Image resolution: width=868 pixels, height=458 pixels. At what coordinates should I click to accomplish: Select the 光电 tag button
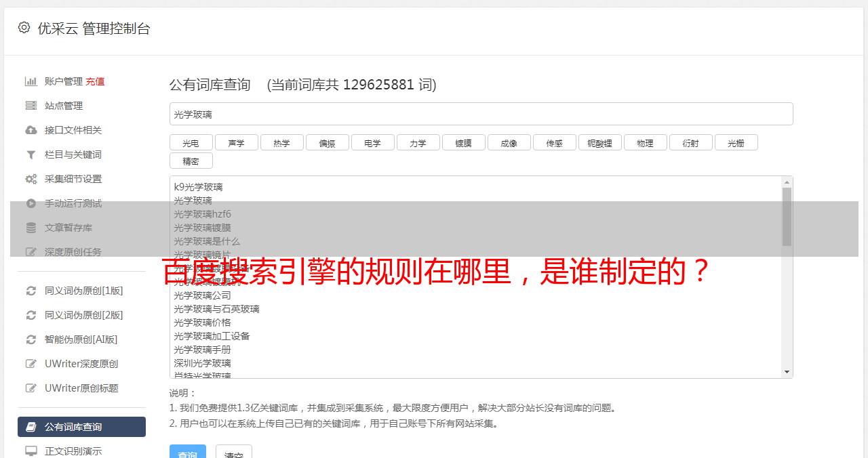(x=191, y=142)
